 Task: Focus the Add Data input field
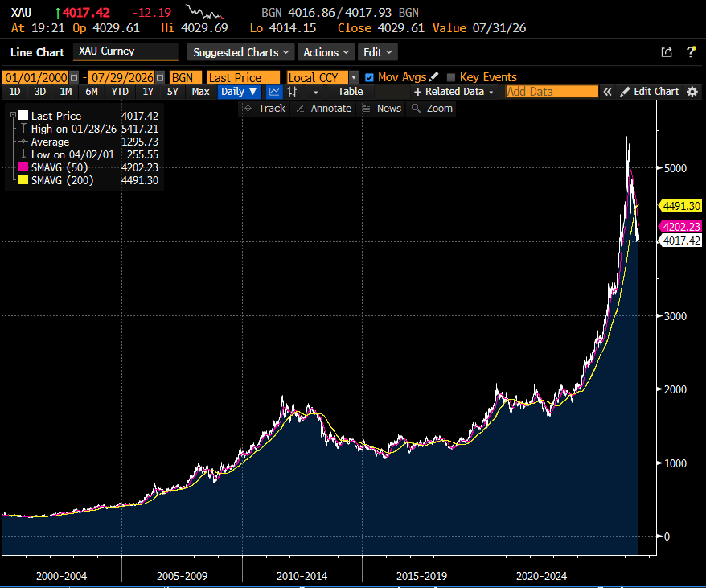(552, 92)
